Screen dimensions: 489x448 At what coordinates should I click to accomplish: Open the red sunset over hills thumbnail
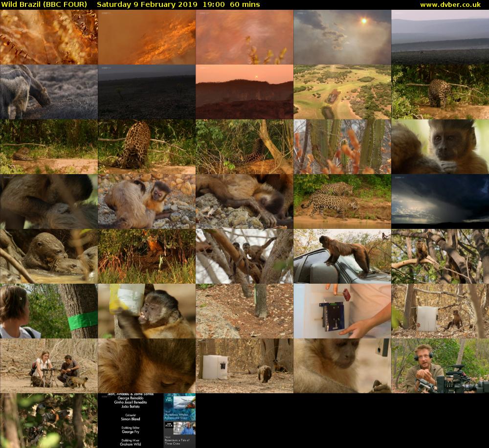click(x=244, y=92)
